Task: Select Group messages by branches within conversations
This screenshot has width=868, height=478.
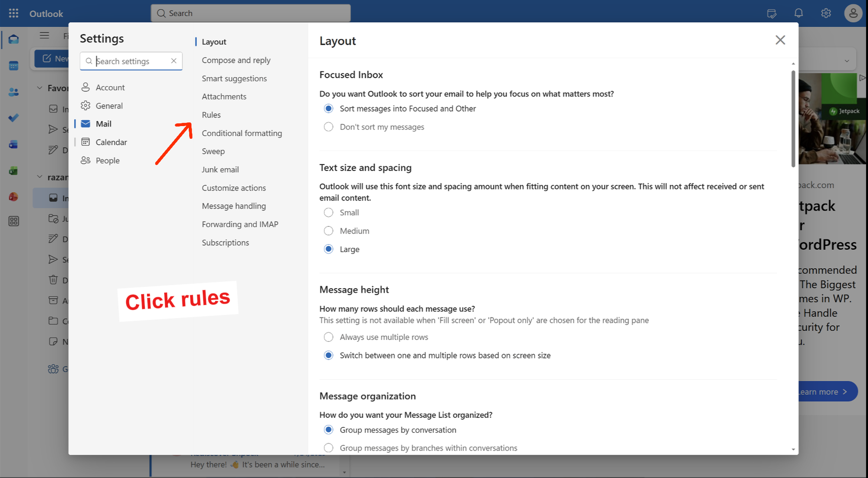Action: point(328,448)
